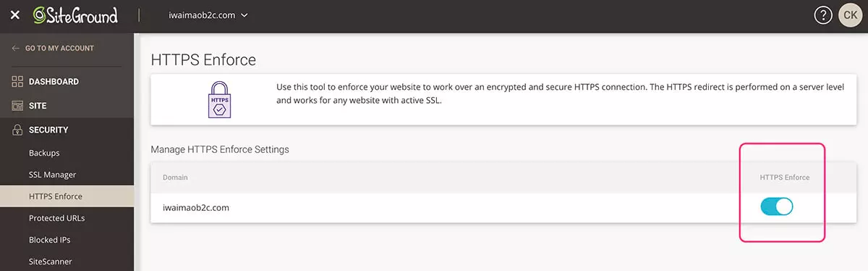Open Blocked IPs from the sidebar
Viewport: 868px width, 271px height.
point(49,240)
